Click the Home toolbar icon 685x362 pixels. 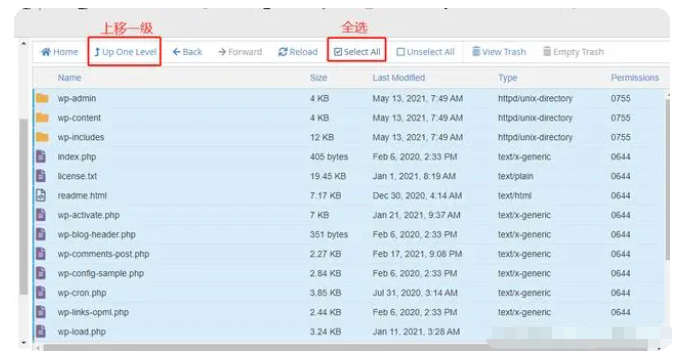46,52
